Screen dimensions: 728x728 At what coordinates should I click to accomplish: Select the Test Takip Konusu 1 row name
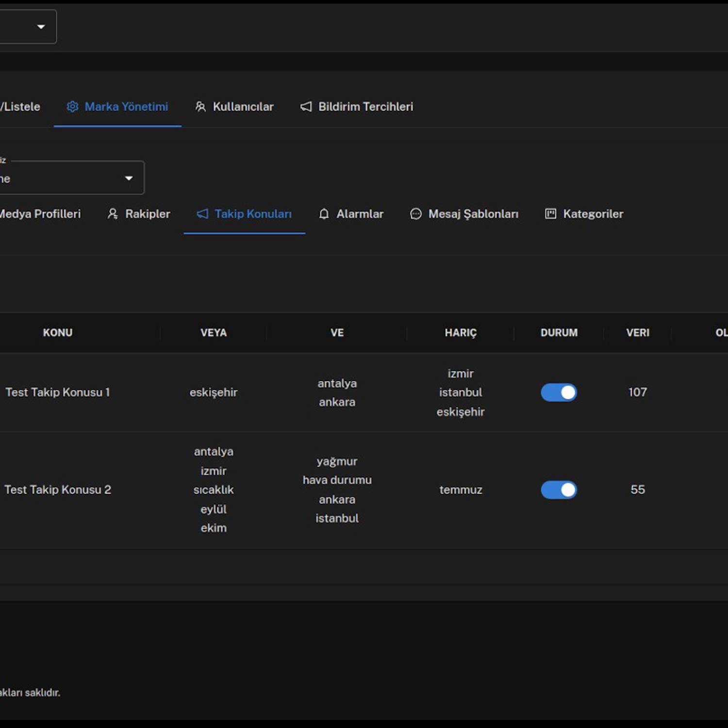tap(57, 393)
